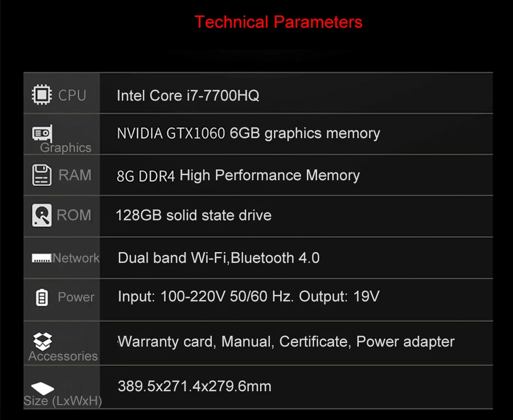Click the ROM hard drive icon
Screen dimensions: 513x420
(42, 216)
